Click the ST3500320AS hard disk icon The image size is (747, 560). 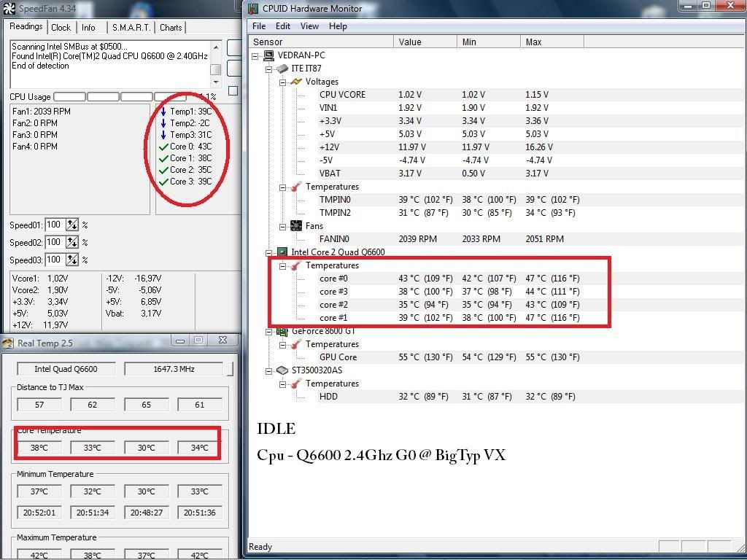point(282,370)
